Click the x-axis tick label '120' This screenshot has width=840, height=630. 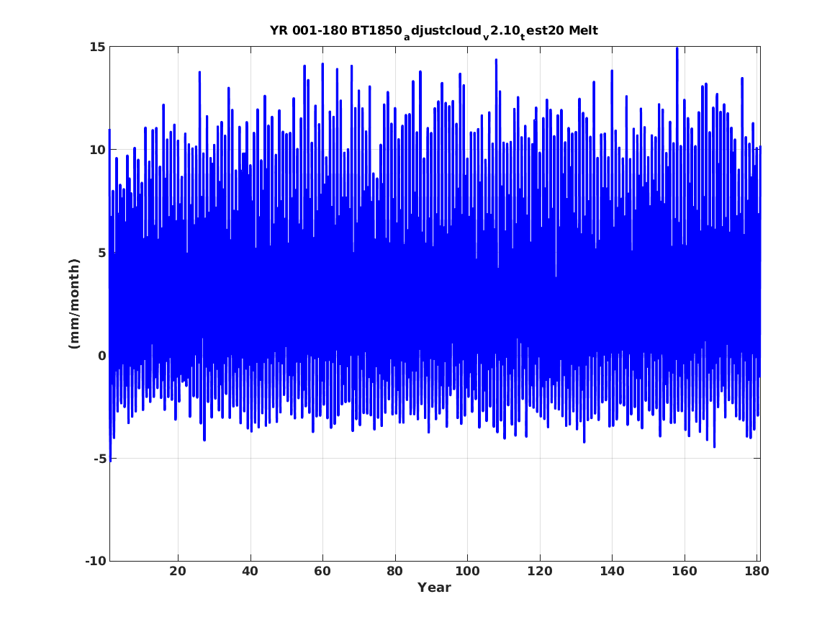coord(539,572)
